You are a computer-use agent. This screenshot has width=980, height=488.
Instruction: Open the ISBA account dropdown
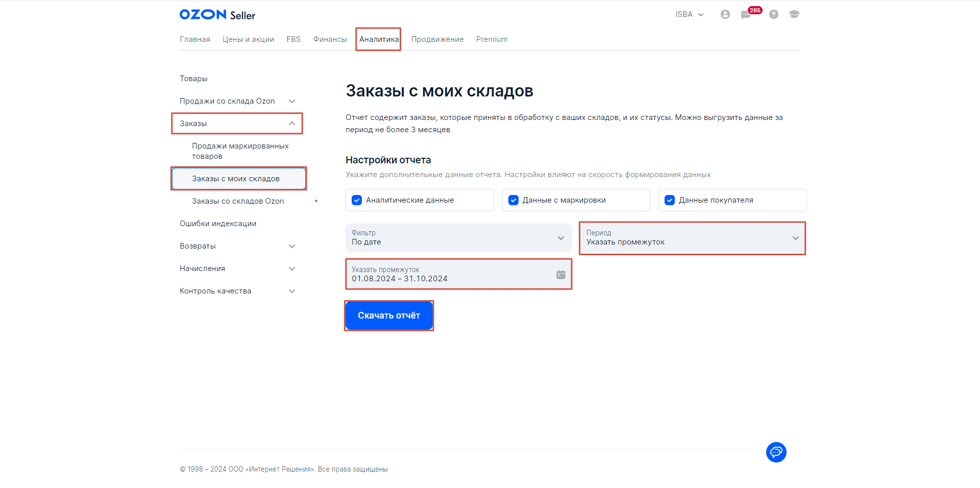click(x=690, y=14)
